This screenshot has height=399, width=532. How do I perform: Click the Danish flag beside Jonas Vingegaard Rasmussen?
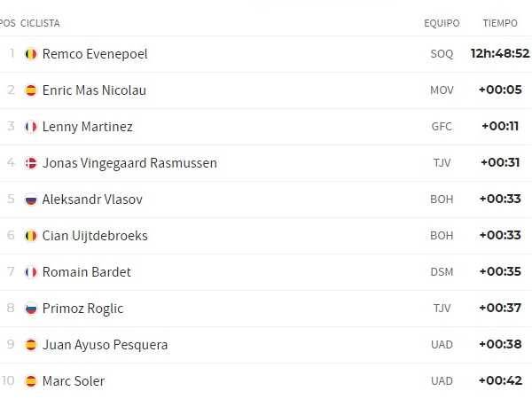(x=31, y=162)
